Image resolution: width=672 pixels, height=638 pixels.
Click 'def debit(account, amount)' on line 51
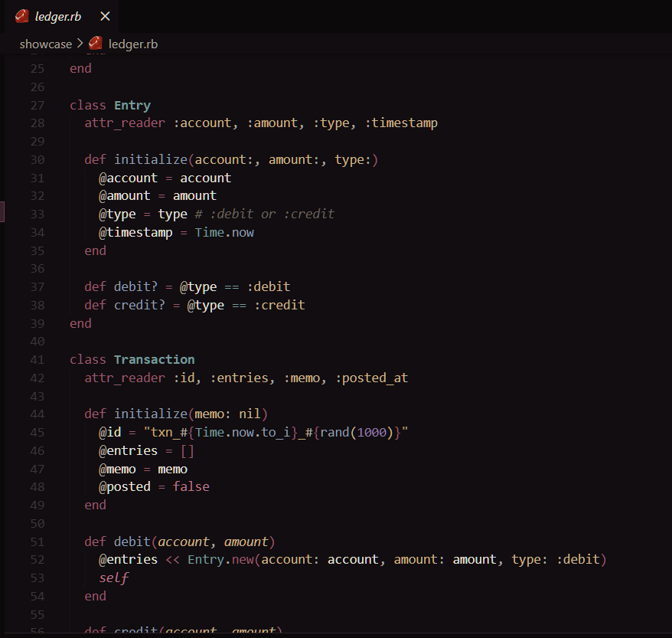pos(180,542)
